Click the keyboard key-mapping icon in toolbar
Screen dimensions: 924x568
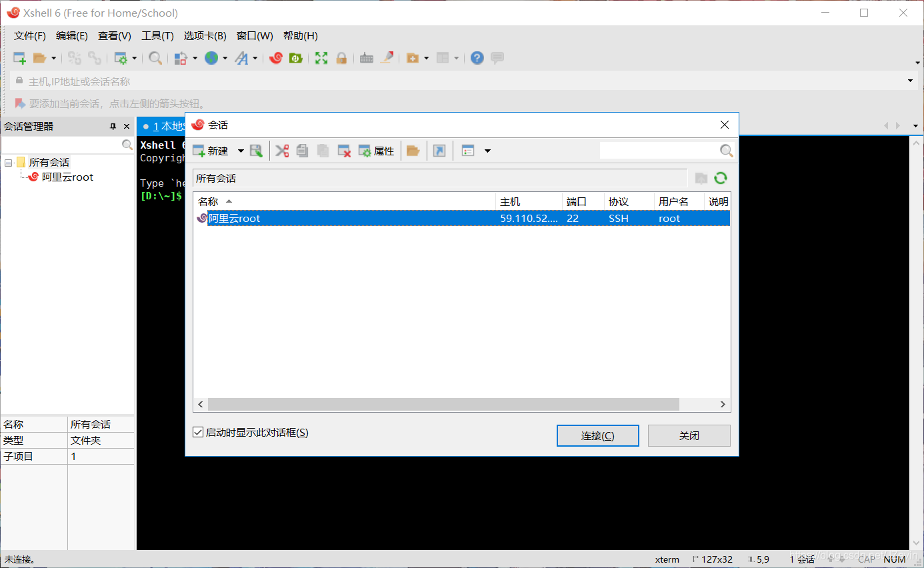[x=366, y=58]
